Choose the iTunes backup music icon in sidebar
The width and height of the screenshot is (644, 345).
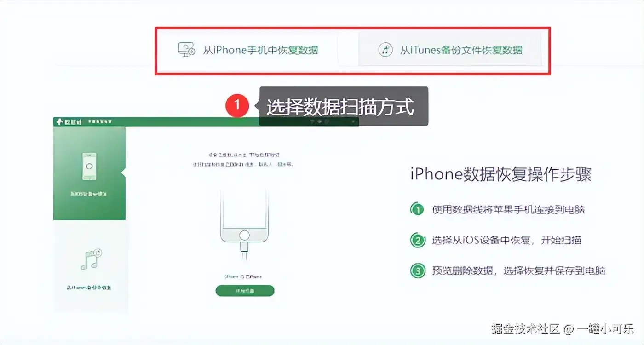(91, 259)
